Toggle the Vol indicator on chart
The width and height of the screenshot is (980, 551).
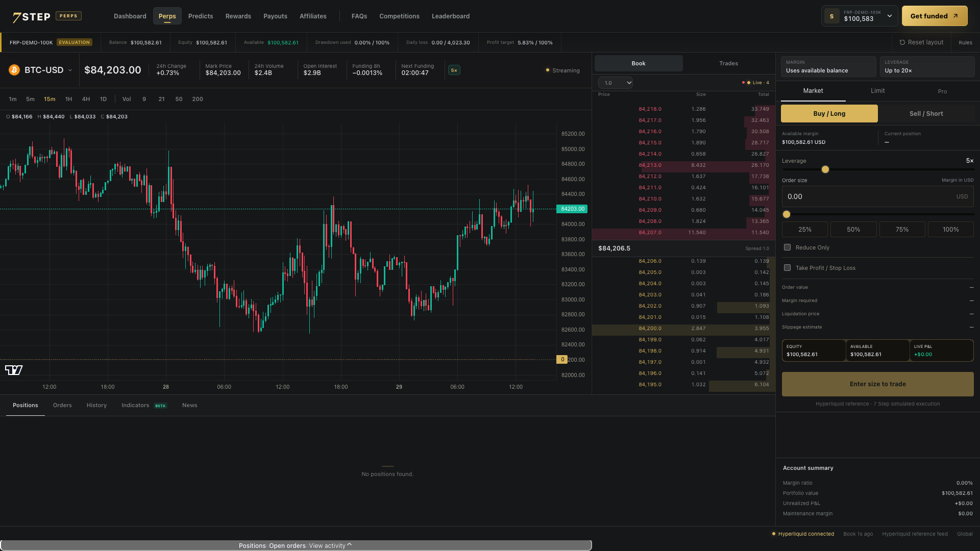coord(127,99)
